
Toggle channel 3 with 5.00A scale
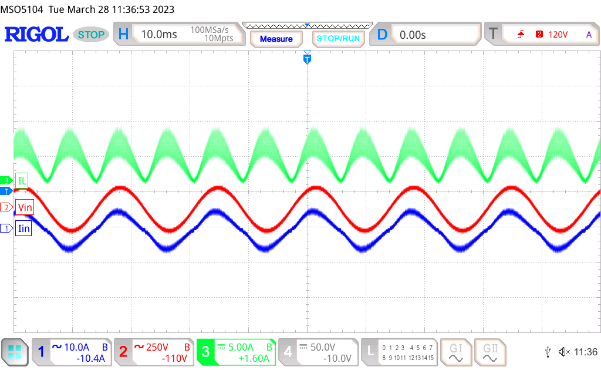click(236, 352)
